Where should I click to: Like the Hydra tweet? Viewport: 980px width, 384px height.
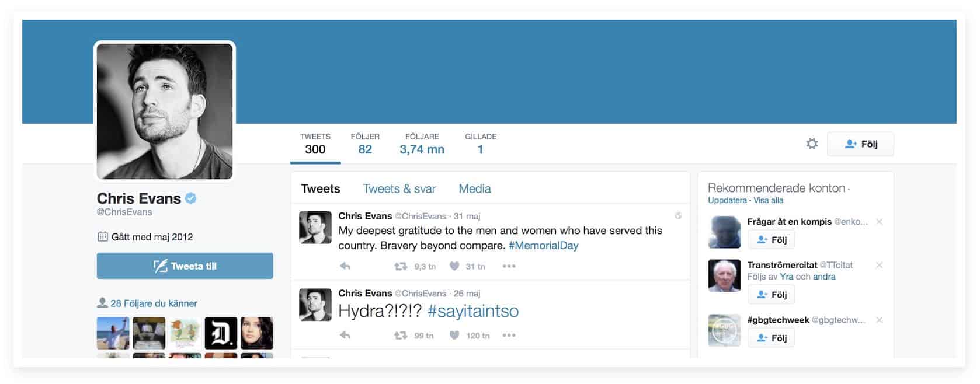(454, 336)
